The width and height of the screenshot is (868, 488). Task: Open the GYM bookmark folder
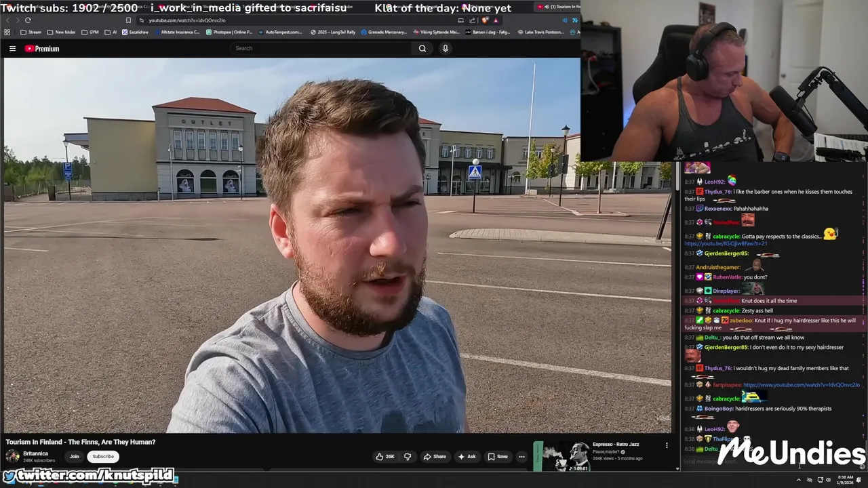coord(90,32)
